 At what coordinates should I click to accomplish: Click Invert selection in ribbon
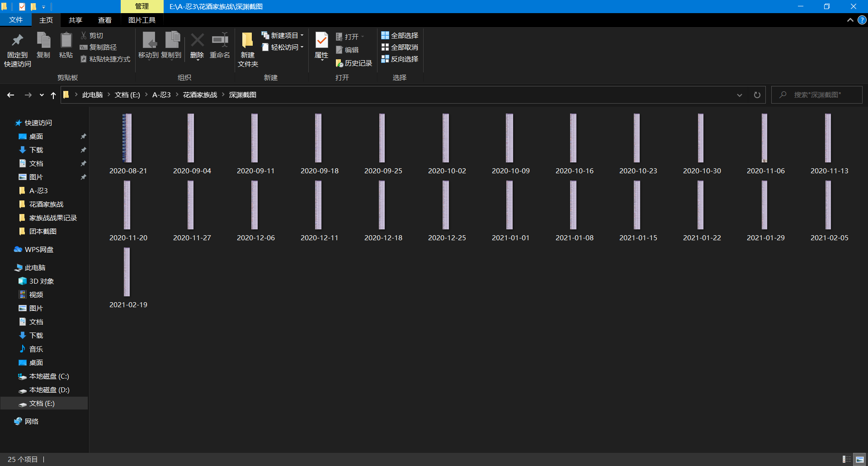coord(400,59)
